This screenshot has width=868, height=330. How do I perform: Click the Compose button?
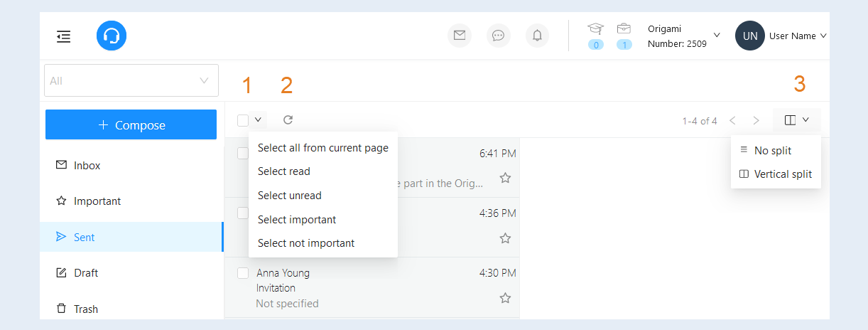coord(131,124)
